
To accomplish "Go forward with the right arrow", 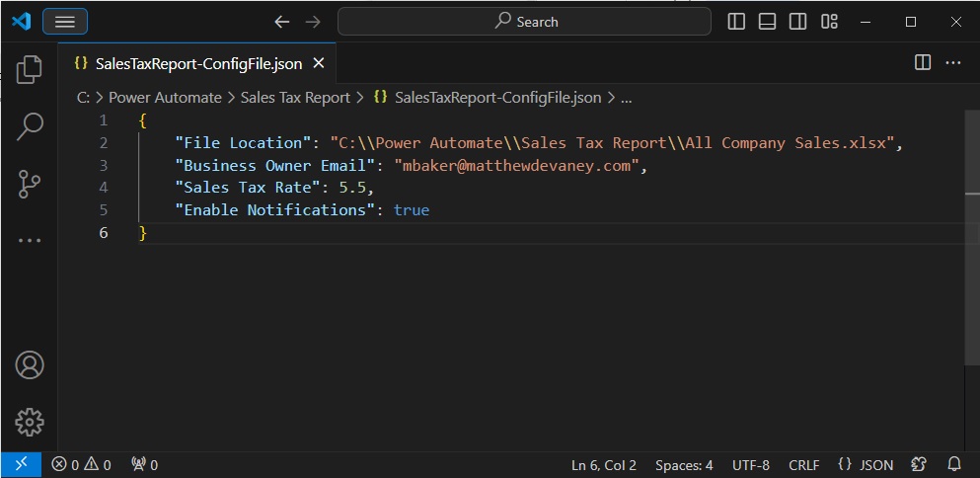I will click(x=313, y=22).
